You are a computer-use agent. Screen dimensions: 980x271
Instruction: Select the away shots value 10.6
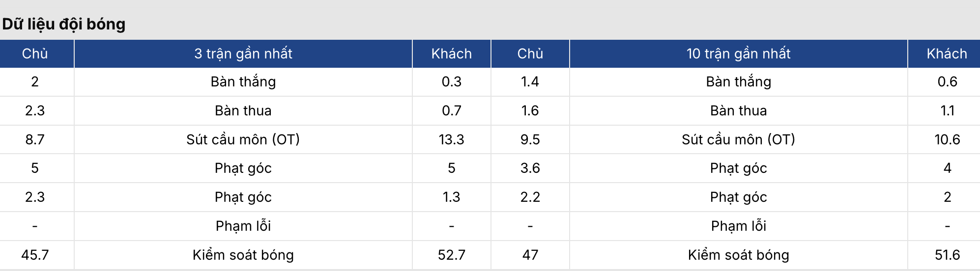tap(947, 139)
